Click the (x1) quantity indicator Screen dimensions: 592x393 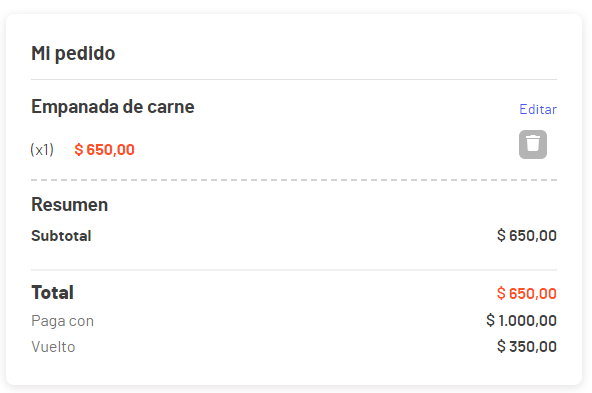pos(42,150)
